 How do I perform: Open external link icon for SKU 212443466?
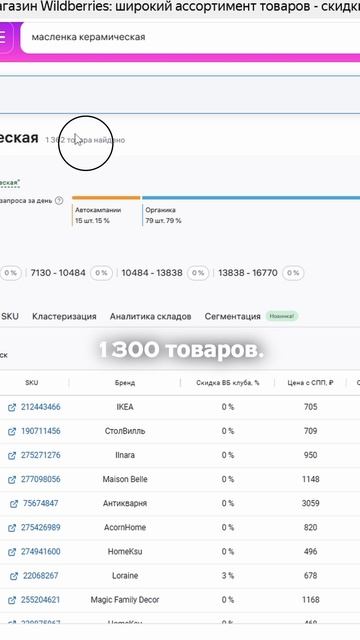click(x=12, y=407)
